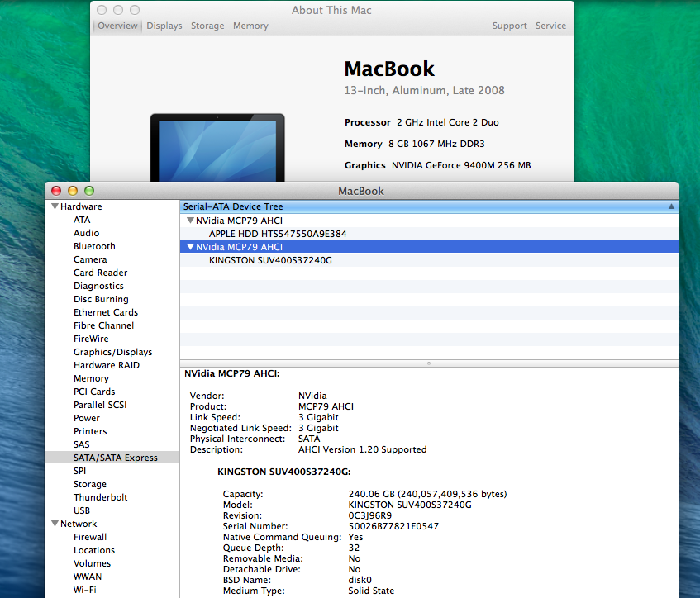This screenshot has width=700, height=598.
Task: Select Power in the sidebar
Action: (x=87, y=418)
